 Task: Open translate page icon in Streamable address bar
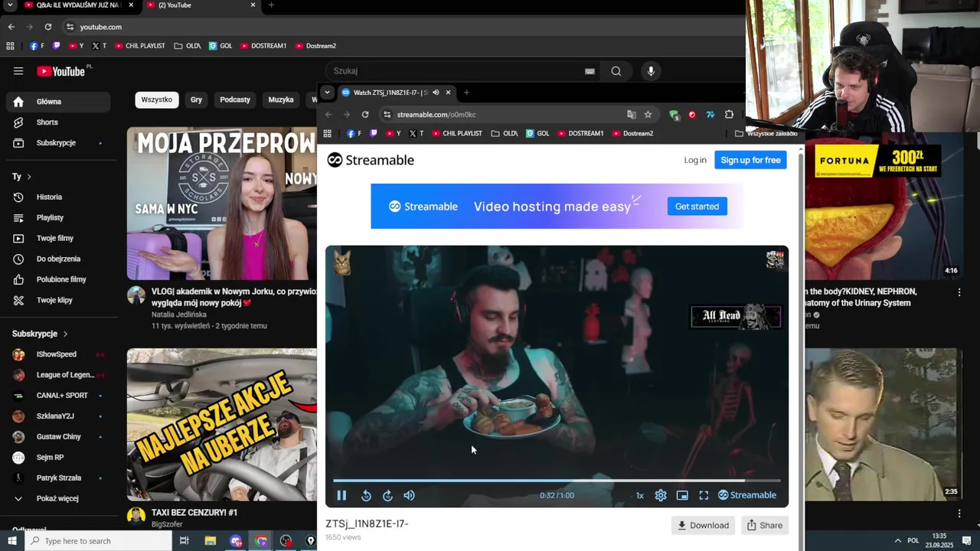point(631,115)
